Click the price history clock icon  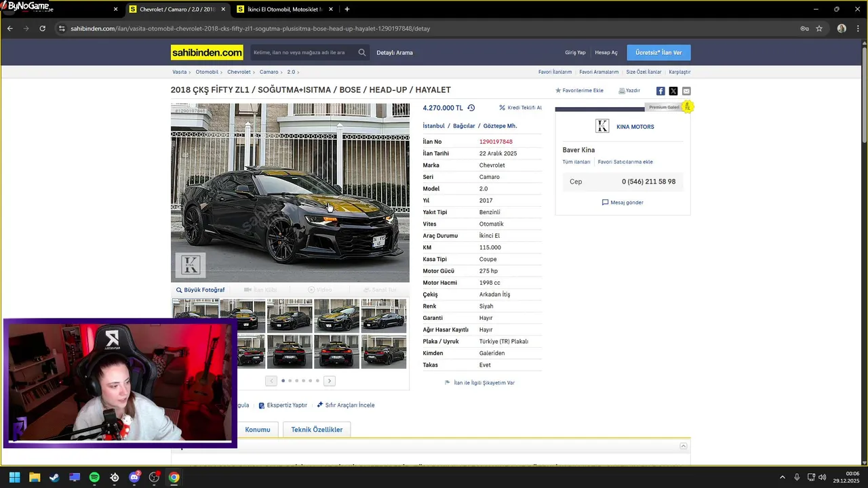[x=471, y=108]
